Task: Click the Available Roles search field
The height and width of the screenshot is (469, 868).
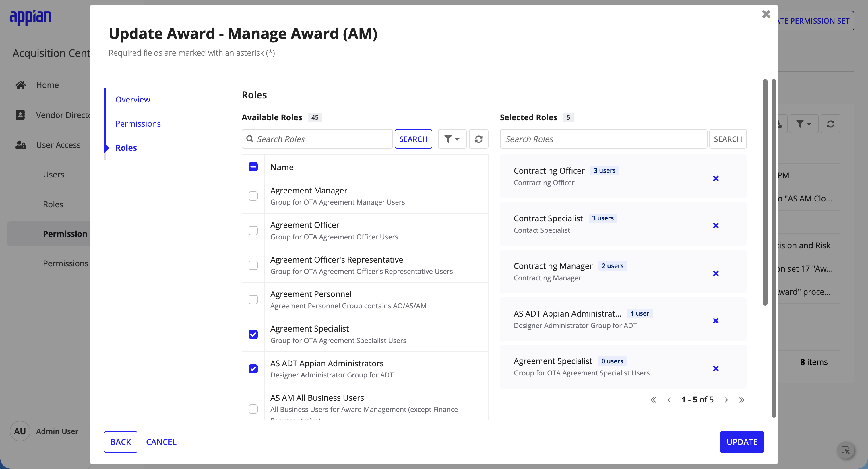Action: pos(317,139)
